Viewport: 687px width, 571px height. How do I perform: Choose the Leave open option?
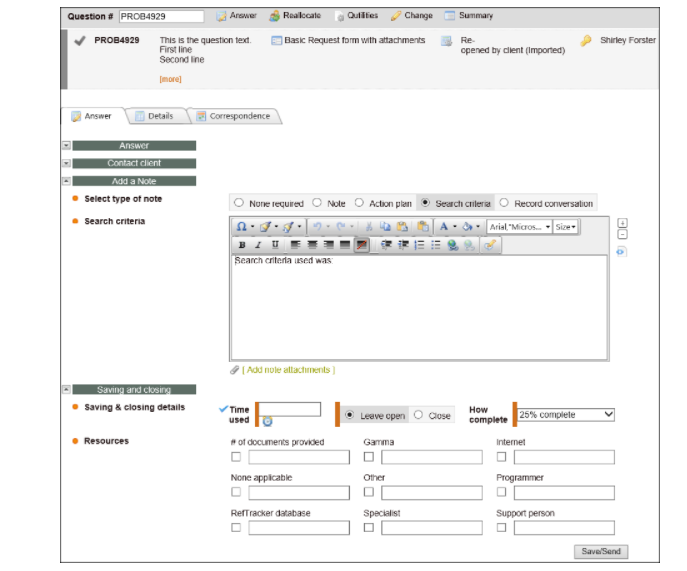[350, 415]
